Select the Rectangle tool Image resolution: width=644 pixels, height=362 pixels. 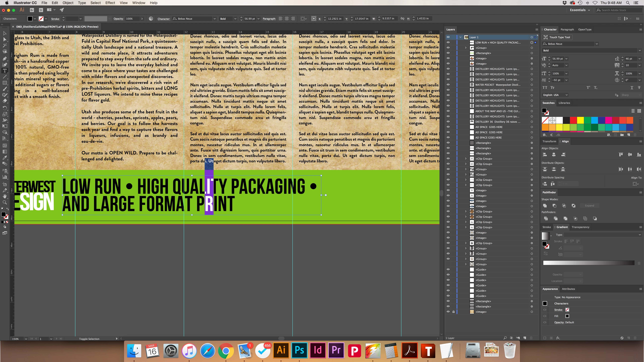5,83
